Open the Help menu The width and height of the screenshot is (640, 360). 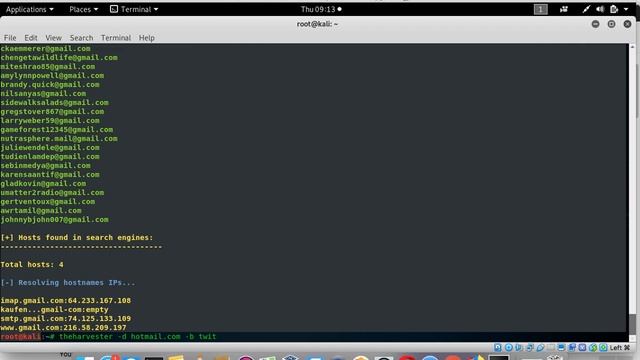click(x=147, y=38)
